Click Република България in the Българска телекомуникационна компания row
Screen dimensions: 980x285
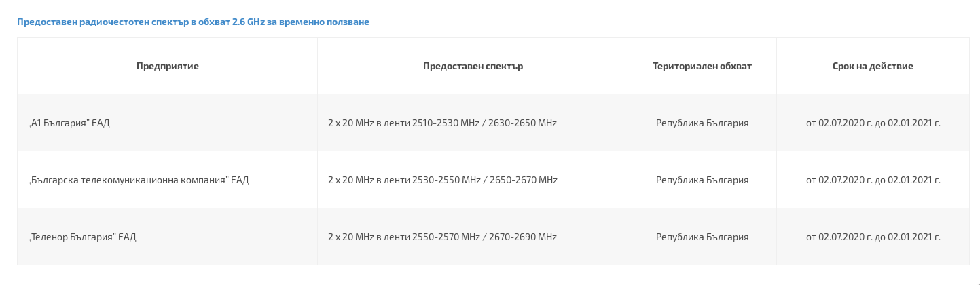(702, 180)
